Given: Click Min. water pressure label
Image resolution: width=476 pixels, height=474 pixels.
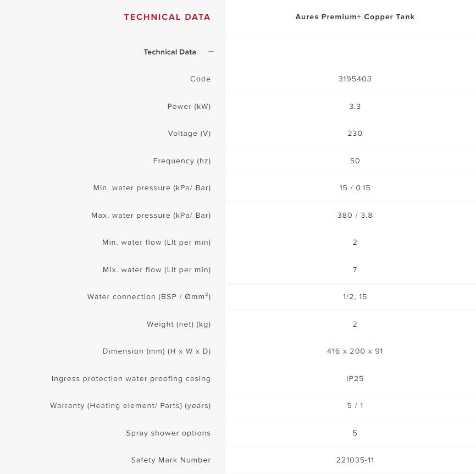Looking at the screenshot, I should click(152, 188).
